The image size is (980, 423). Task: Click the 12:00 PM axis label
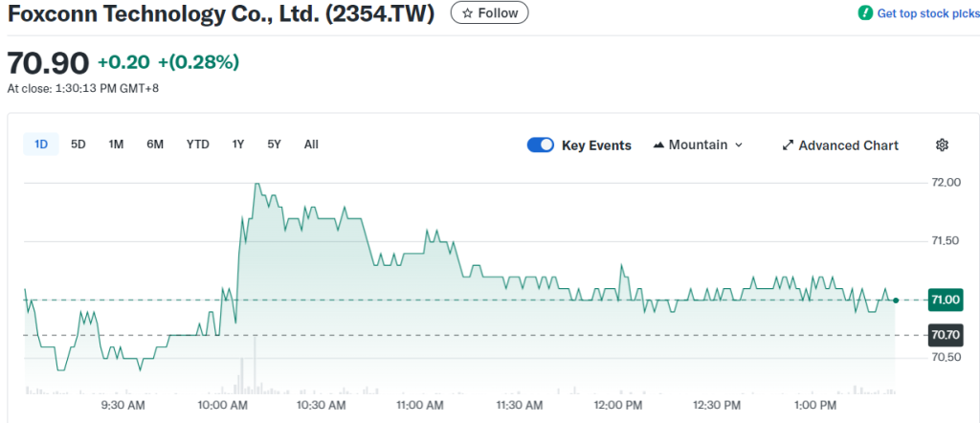617,406
